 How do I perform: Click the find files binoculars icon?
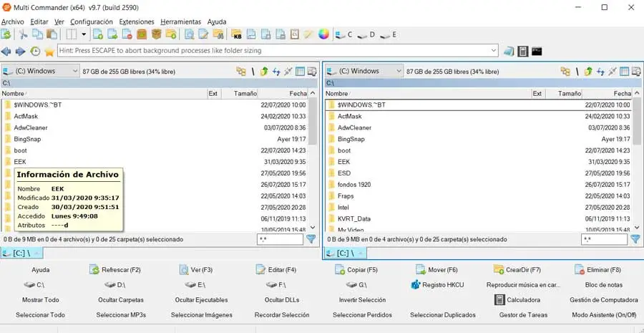[x=218, y=34]
